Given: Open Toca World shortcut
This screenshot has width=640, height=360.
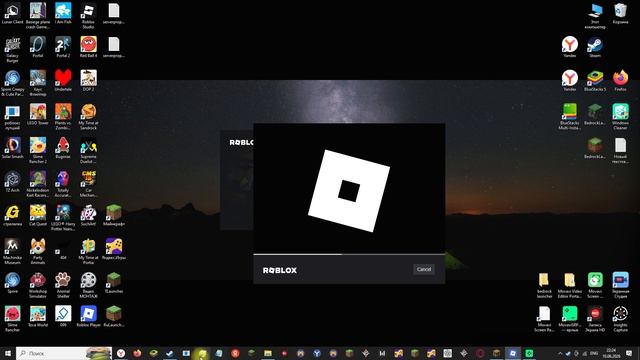Looking at the screenshot, I should [x=38, y=317].
